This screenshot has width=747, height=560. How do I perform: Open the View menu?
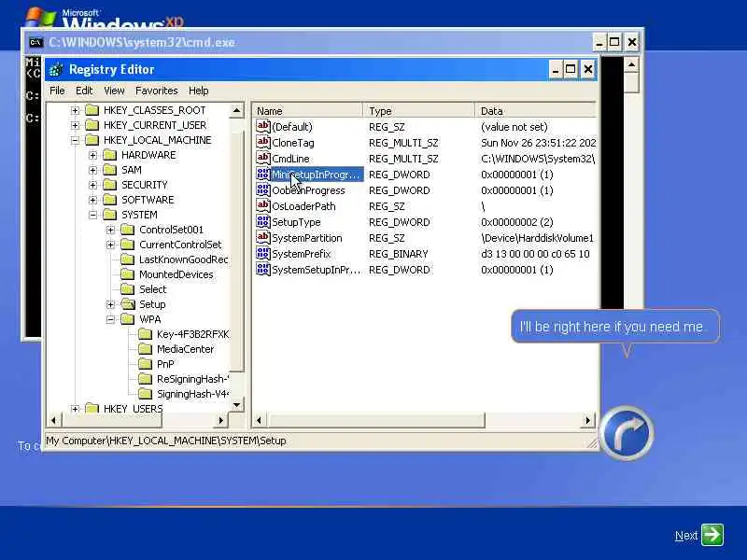coord(114,91)
